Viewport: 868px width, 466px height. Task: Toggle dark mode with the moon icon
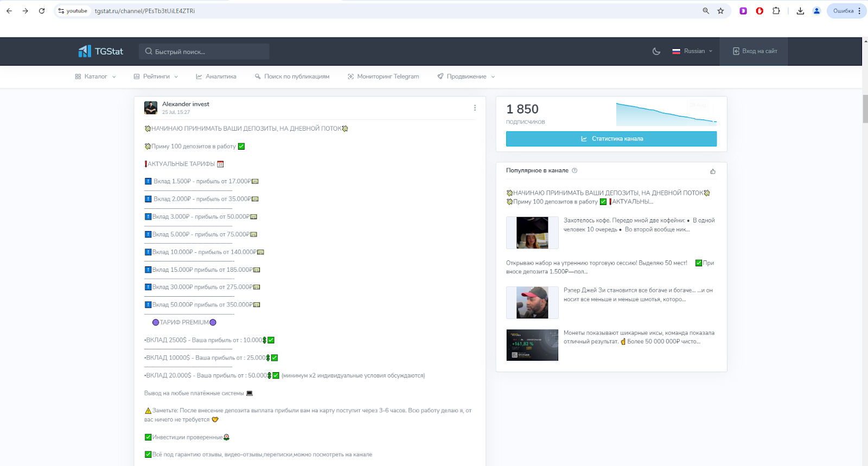point(656,51)
